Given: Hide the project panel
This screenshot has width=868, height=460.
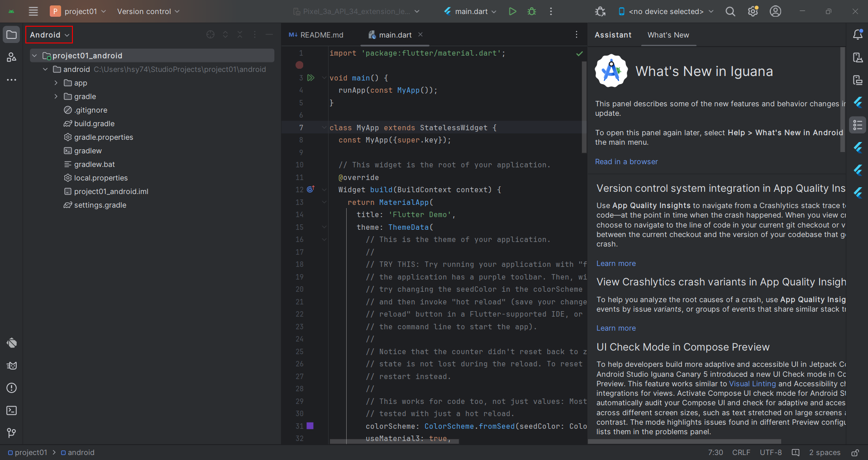Looking at the screenshot, I should 269,34.
